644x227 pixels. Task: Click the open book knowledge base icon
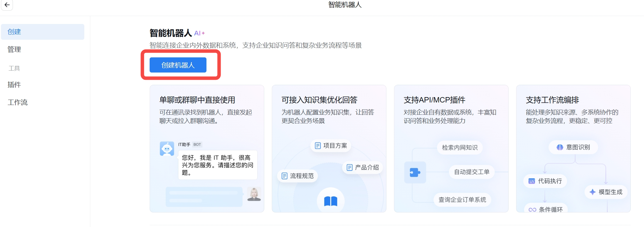pyautogui.click(x=331, y=201)
